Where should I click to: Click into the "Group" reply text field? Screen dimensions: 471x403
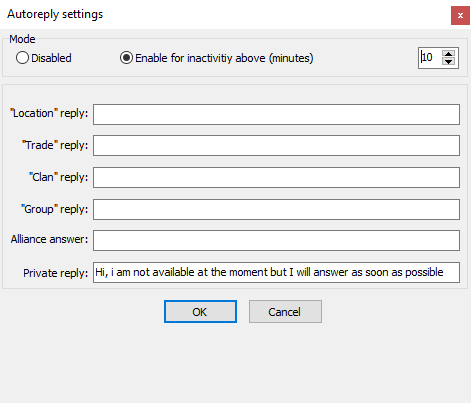[x=276, y=209]
